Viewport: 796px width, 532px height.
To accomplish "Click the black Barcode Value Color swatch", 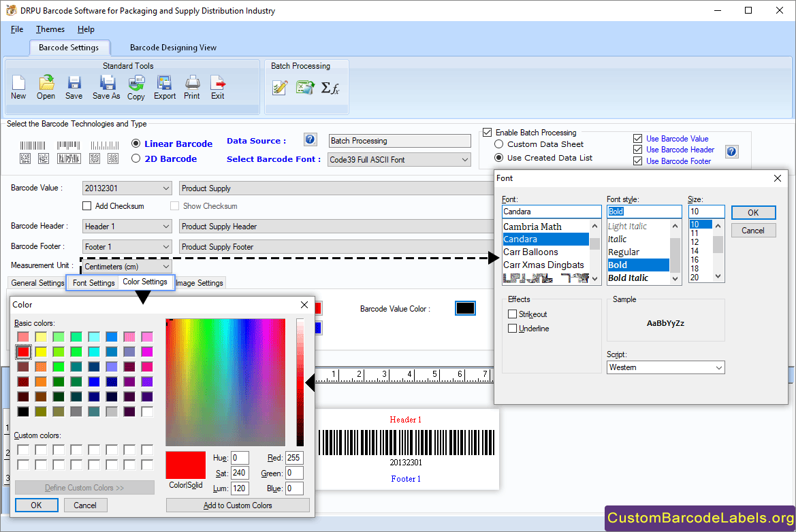I will (465, 308).
